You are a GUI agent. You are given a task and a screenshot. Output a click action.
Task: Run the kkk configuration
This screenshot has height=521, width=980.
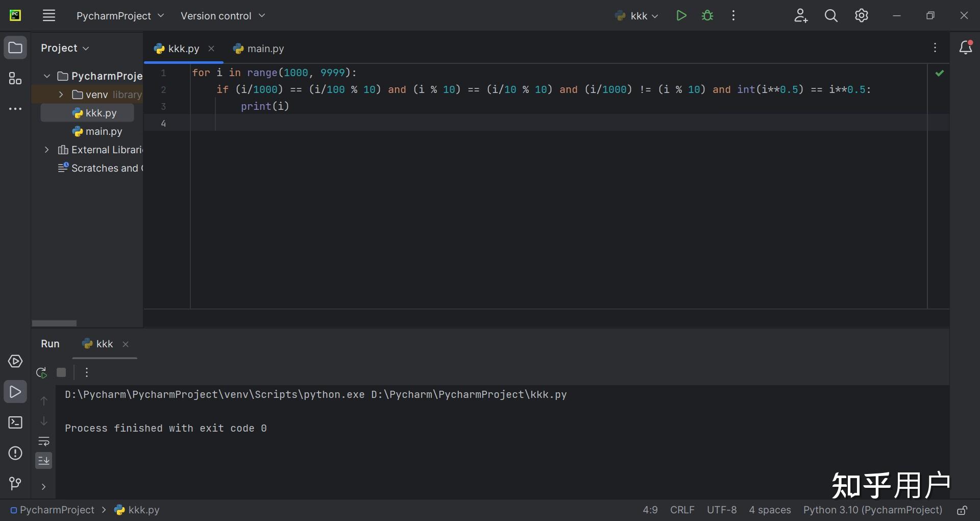click(x=681, y=16)
